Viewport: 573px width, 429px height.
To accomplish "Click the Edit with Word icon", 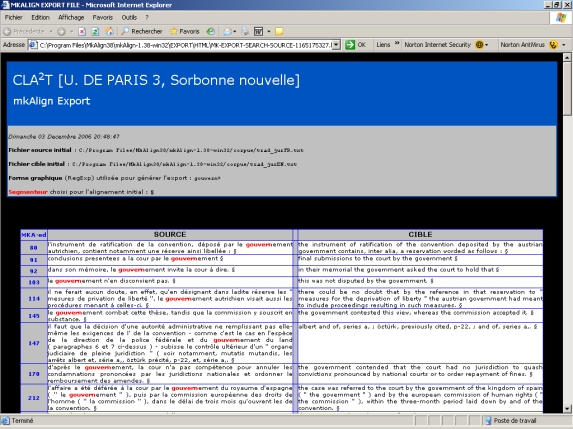I will [258, 31].
